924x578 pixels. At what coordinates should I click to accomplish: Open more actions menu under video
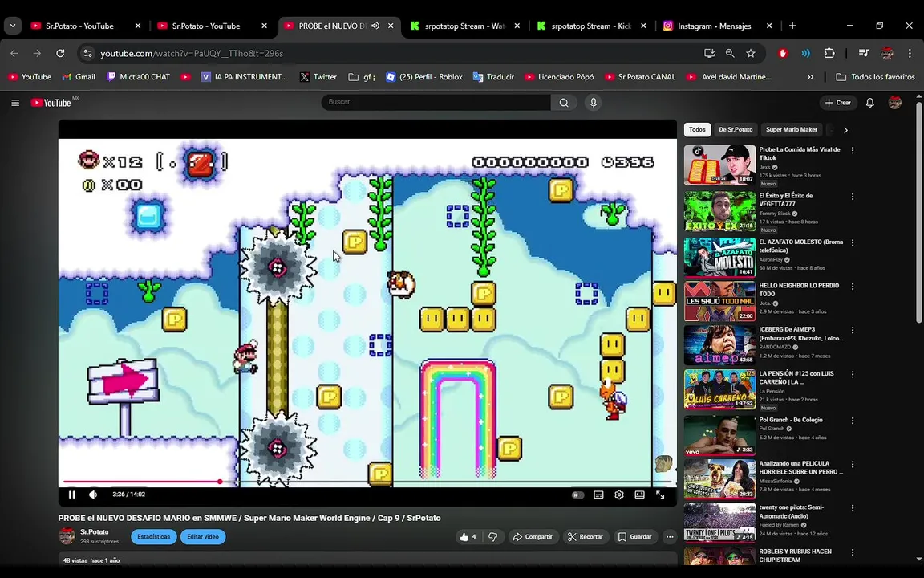click(670, 537)
